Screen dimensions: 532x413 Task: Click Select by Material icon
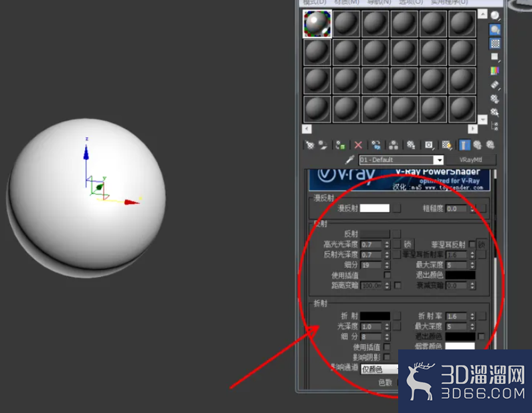pyautogui.click(x=495, y=112)
